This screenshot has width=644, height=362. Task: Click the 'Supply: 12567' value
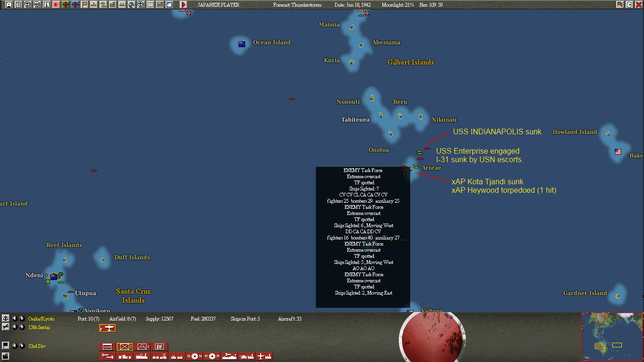pyautogui.click(x=160, y=319)
